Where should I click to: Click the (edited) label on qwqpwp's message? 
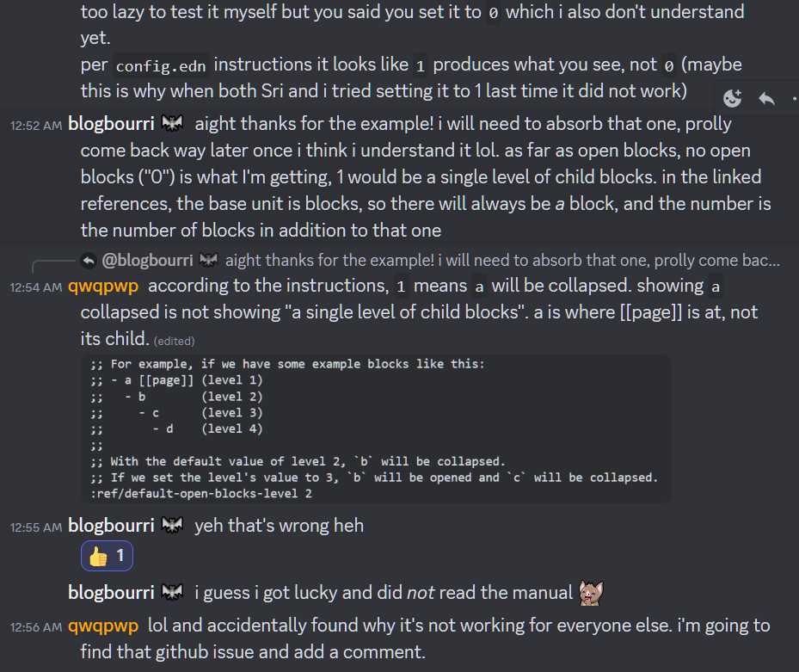175,341
